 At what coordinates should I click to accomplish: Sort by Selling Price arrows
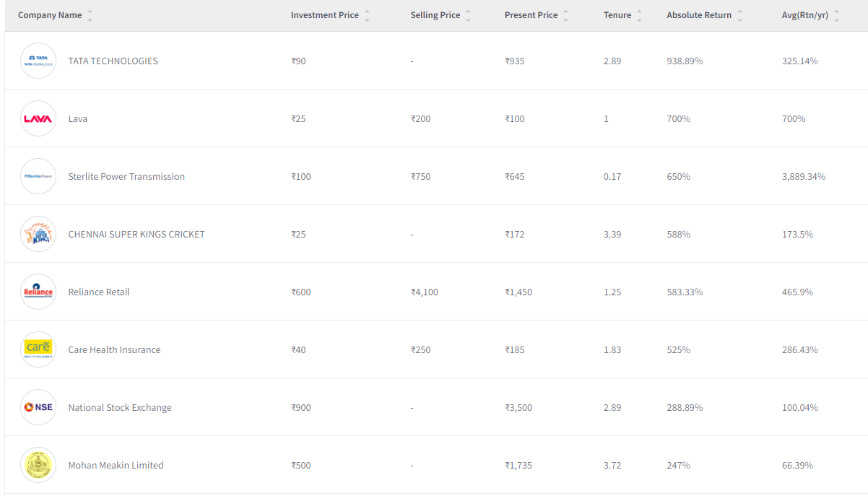coord(468,15)
